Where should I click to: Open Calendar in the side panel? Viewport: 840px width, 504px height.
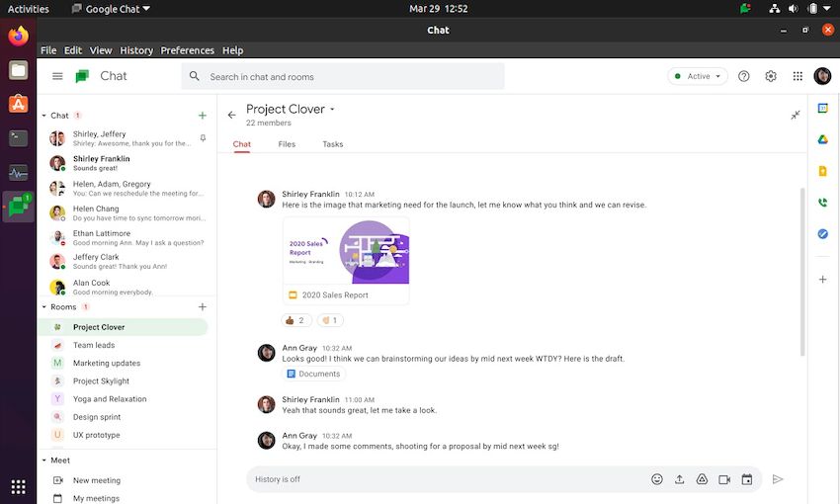[x=823, y=108]
